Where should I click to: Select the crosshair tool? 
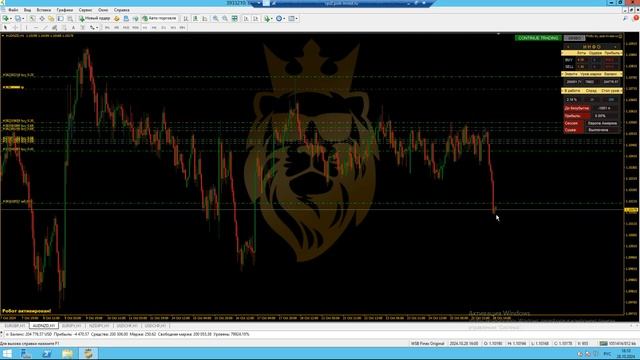(16, 27)
